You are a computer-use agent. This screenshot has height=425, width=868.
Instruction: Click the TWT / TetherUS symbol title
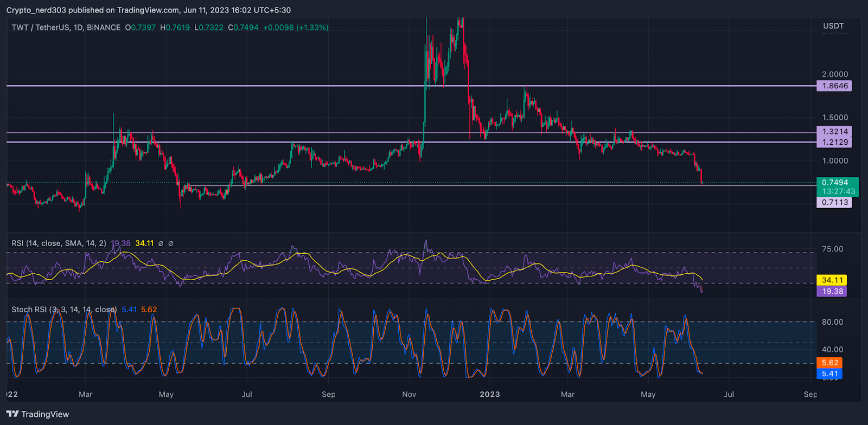(66, 27)
